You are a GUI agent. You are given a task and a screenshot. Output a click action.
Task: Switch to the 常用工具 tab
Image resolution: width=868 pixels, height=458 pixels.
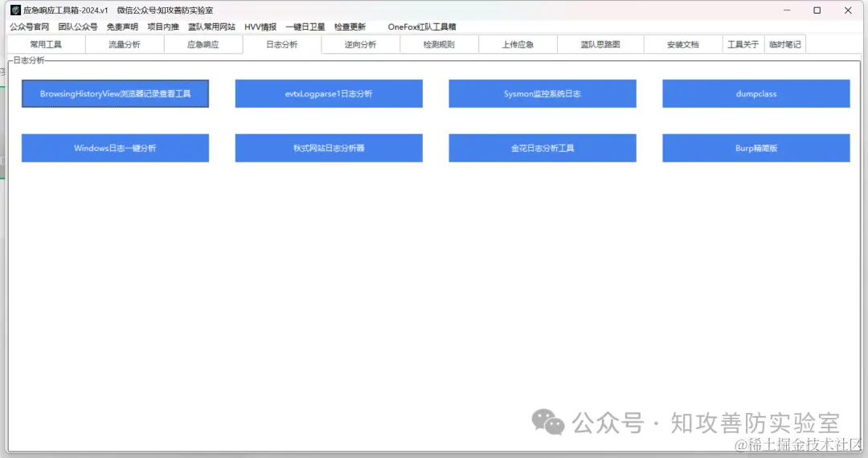point(46,44)
